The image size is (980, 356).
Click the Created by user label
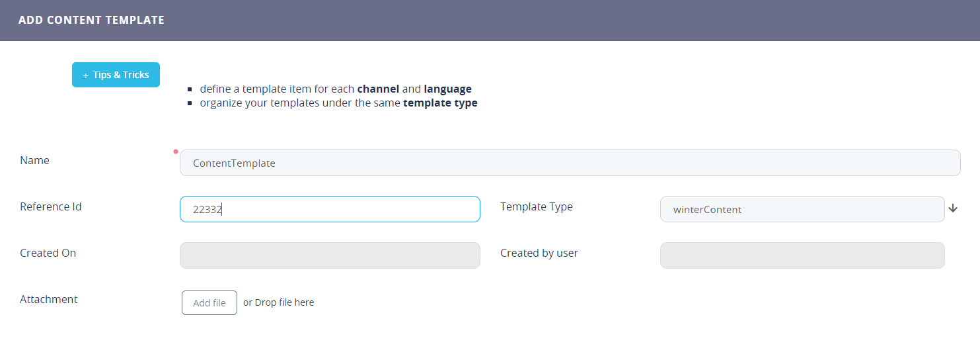(539, 253)
